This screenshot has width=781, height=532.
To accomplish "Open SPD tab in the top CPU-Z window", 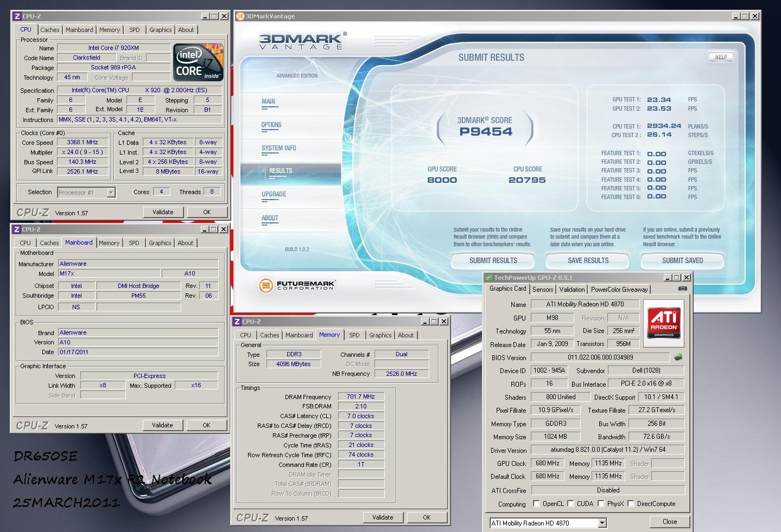I will pyautogui.click(x=135, y=30).
